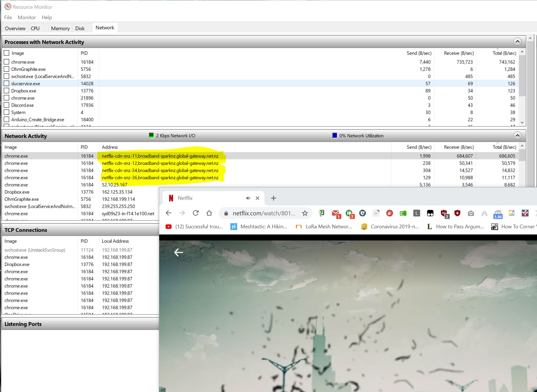
Task: Switch to the Disk tab
Action: tap(80, 28)
